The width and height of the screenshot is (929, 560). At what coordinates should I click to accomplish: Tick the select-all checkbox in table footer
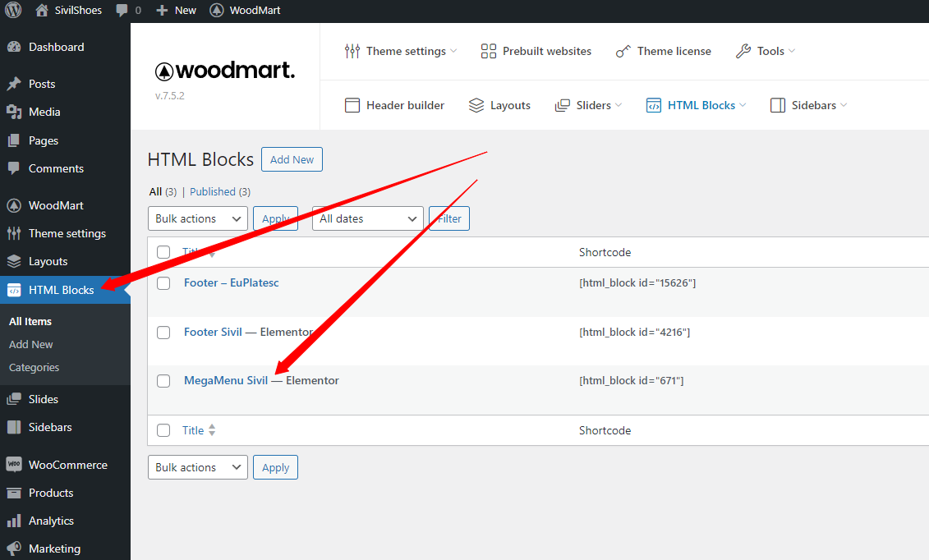pyautogui.click(x=163, y=430)
